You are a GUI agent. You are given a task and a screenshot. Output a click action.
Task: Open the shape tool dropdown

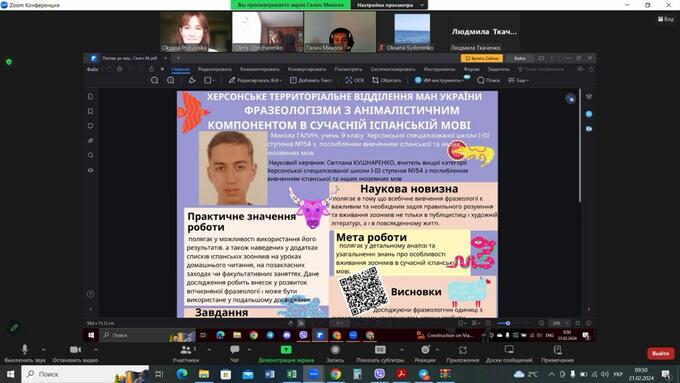tap(210, 80)
